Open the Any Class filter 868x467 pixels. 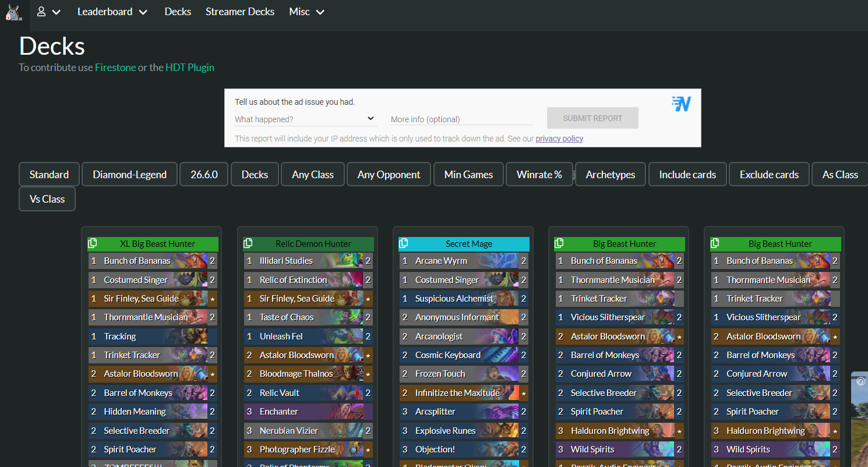[313, 175]
